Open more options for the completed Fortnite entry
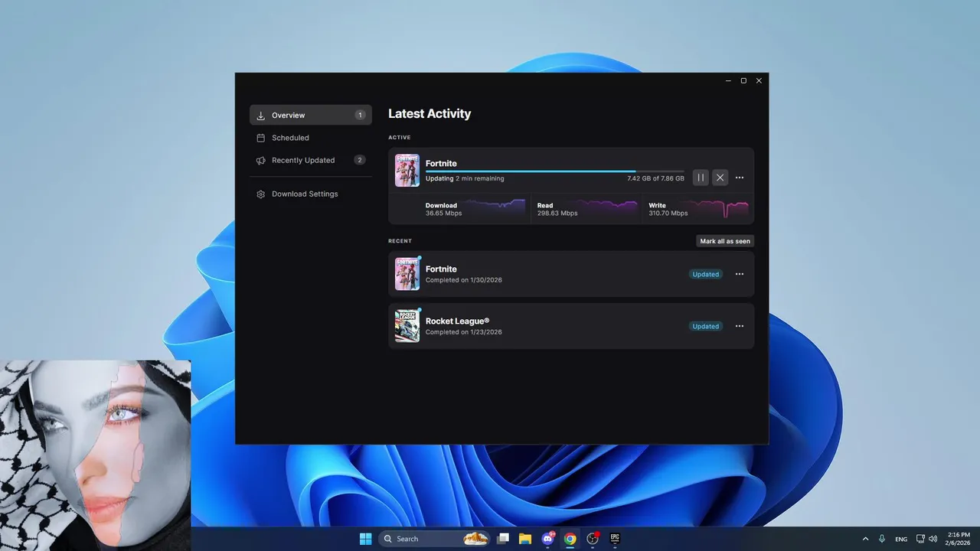The height and width of the screenshot is (551, 980). [740, 274]
